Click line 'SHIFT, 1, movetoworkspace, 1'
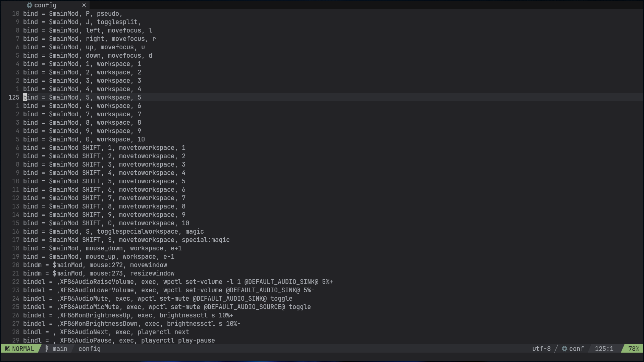Image resolution: width=644 pixels, height=362 pixels. (104, 147)
